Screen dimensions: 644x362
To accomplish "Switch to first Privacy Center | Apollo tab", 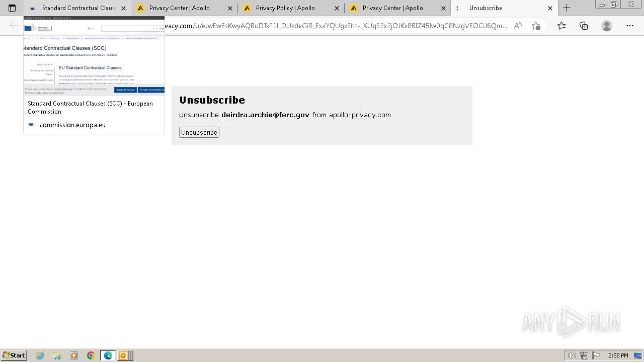I will click(184, 8).
